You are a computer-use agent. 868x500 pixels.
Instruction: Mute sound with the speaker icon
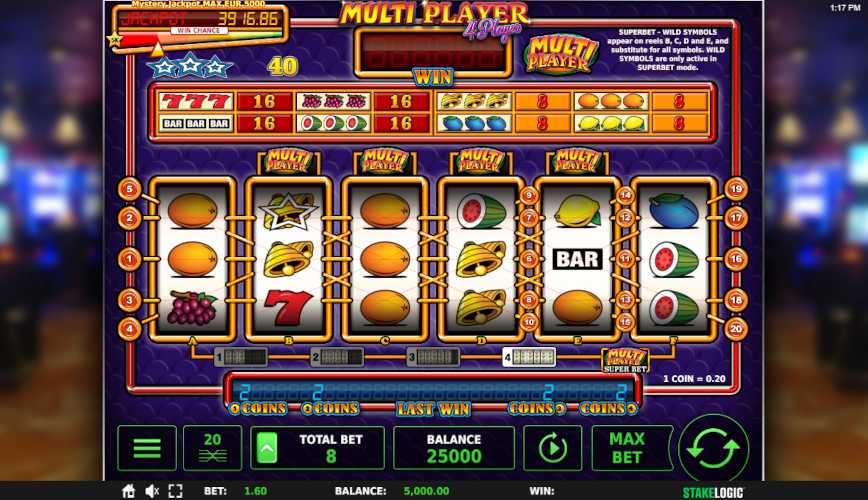click(152, 491)
